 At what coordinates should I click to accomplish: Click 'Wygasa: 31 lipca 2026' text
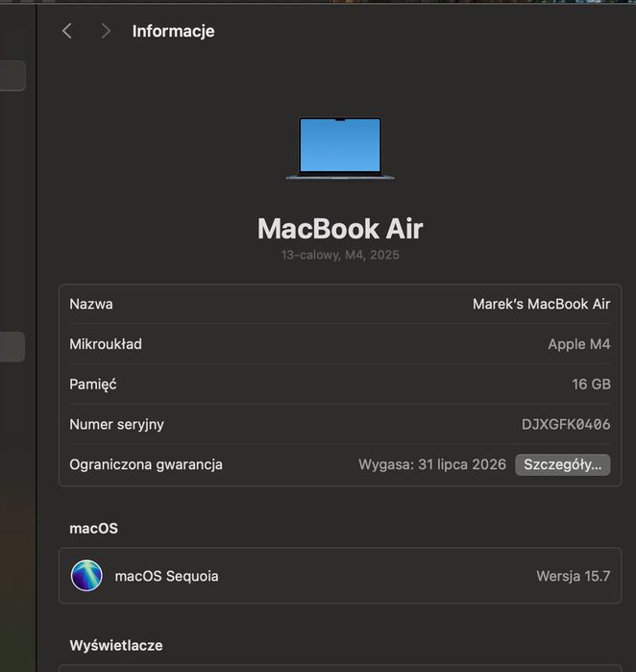pos(432,464)
